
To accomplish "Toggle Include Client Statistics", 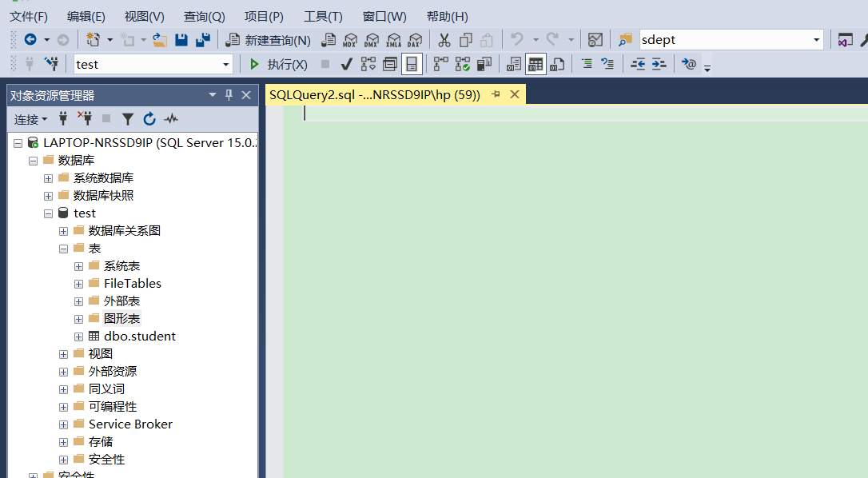I will pos(484,64).
